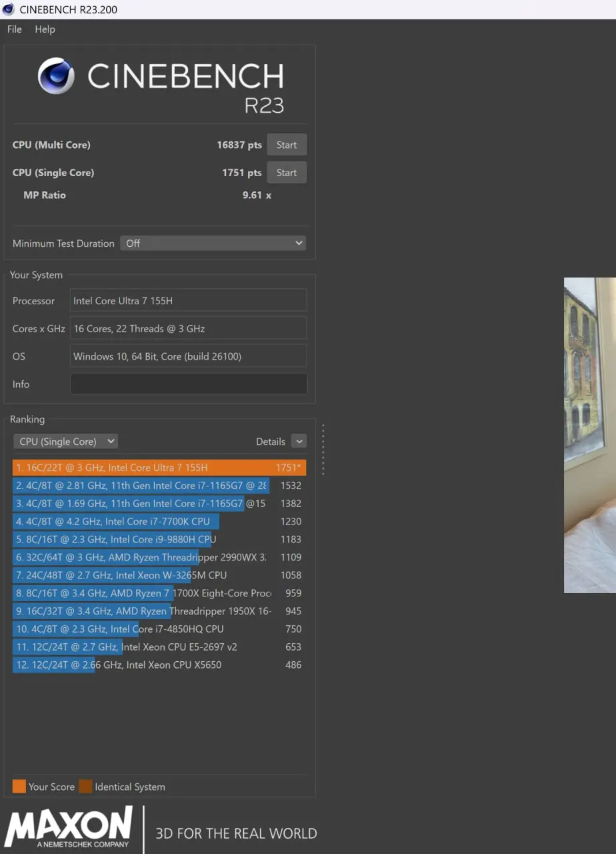Click the dotted panel divider grip handle
The height and width of the screenshot is (854, 616).
click(x=323, y=450)
